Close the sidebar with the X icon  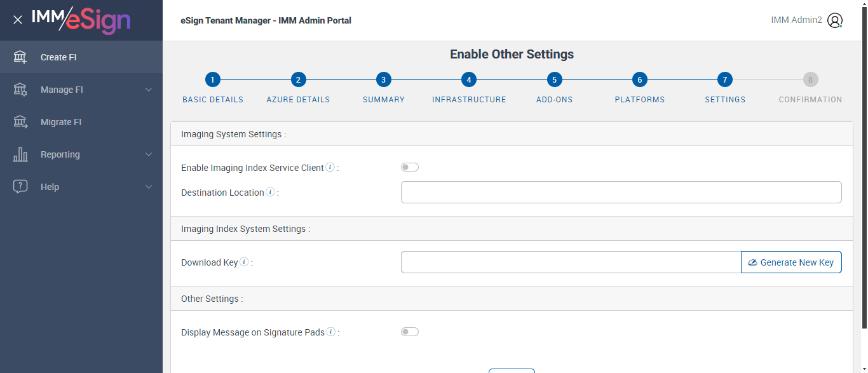pyautogui.click(x=18, y=20)
